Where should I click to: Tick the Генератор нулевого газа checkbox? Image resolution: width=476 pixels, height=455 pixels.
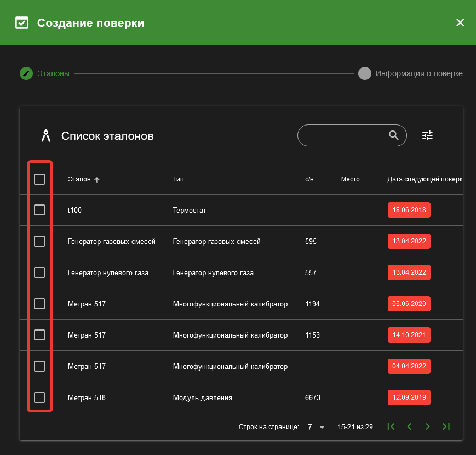(x=39, y=272)
